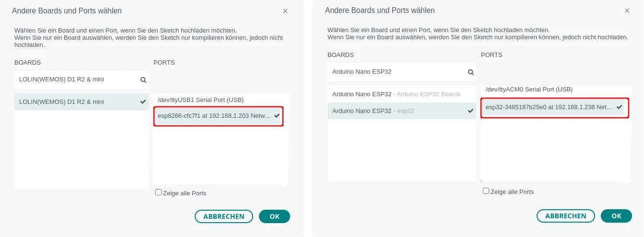
Task: Click checkmark on Arduino Nano ESP32 esp32 entry
Action: pos(470,111)
